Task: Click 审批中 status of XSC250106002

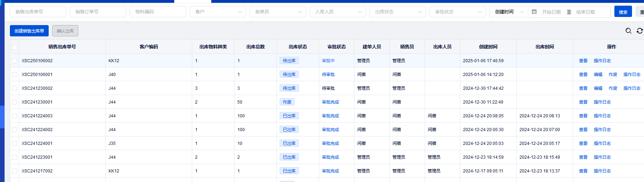Action: click(328, 61)
